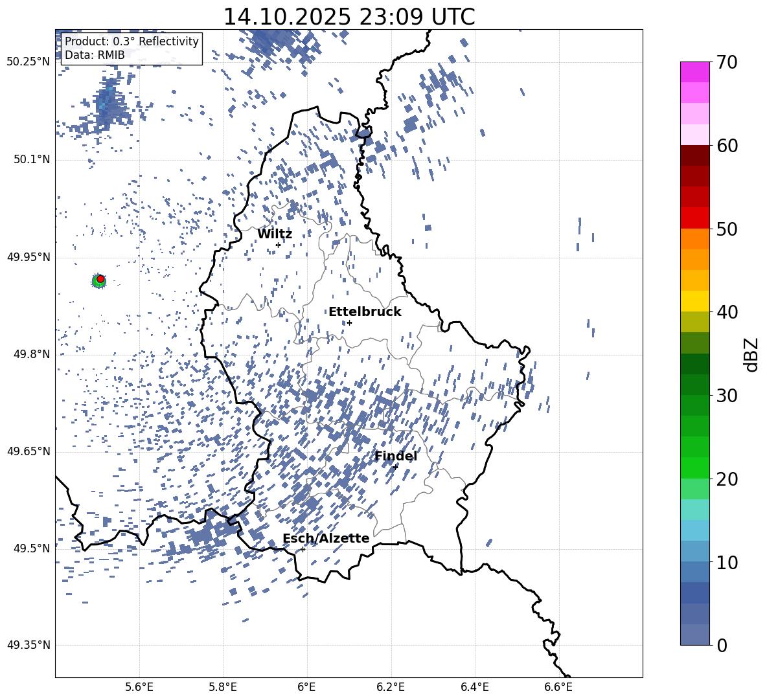Click the cross marker below Ettelbruck
This screenshot has height=700, width=767.
349,322
